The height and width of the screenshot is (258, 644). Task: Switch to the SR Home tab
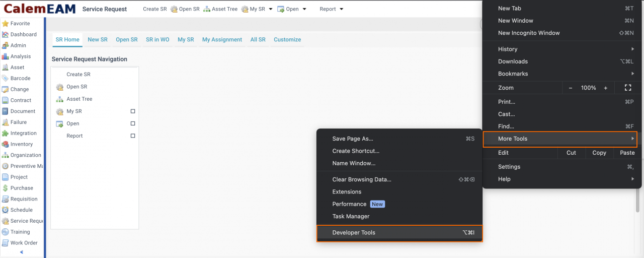(67, 39)
